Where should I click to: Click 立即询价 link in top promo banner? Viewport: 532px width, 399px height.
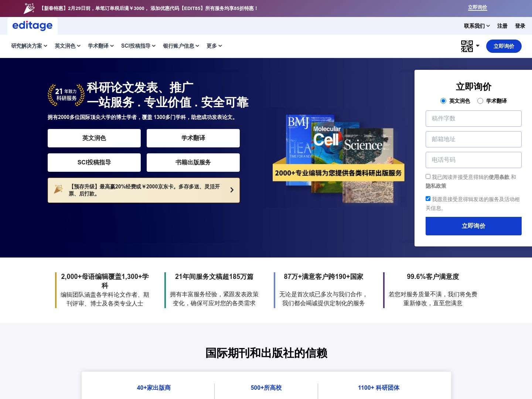pos(478,7)
